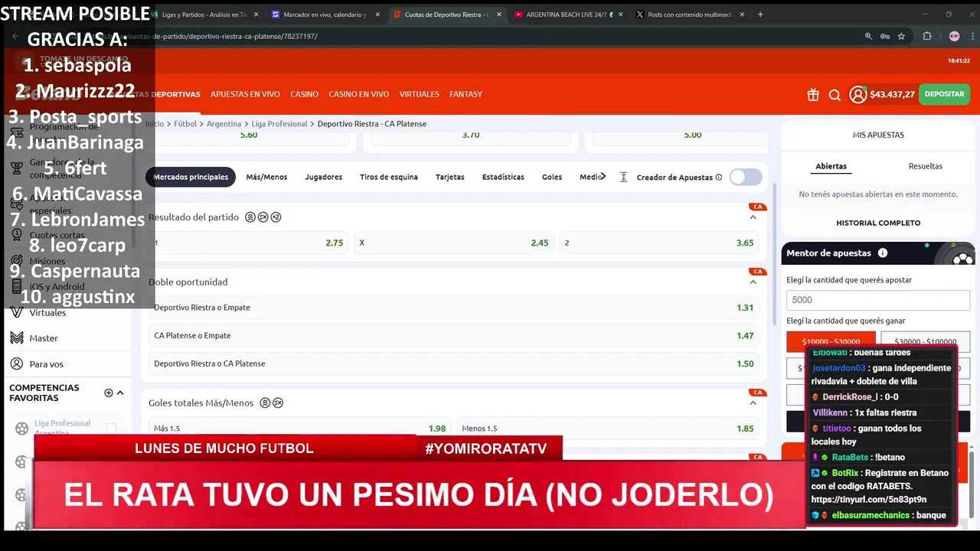This screenshot has width=980, height=551.
Task: Click the Liga Profesional Argentina soccer ball icon
Action: pyautogui.click(x=21, y=429)
